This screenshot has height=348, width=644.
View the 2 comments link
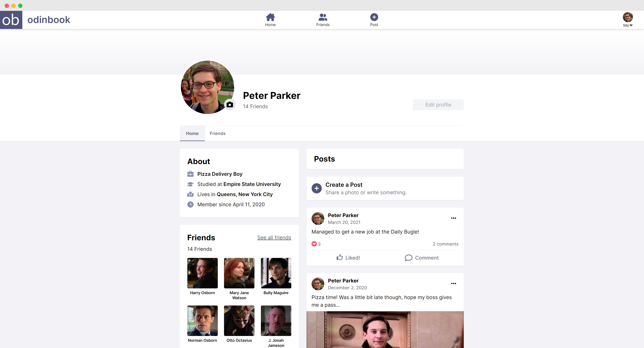[x=446, y=244]
